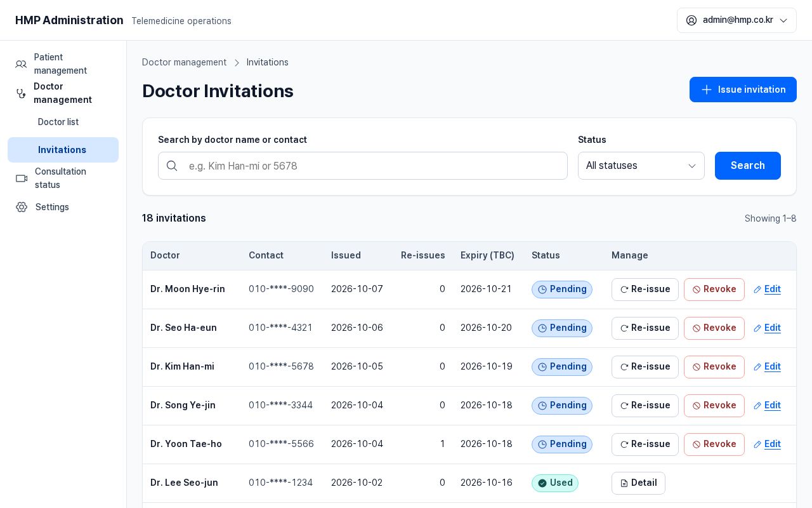The width and height of the screenshot is (812, 508).
Task: Edit Dr. Song Ye-jin's invitation
Action: point(767,406)
